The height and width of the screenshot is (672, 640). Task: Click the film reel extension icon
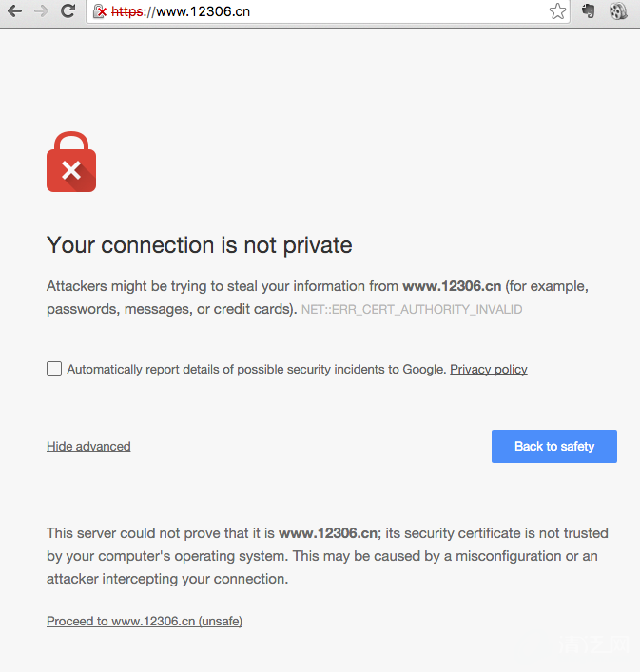pyautogui.click(x=618, y=11)
